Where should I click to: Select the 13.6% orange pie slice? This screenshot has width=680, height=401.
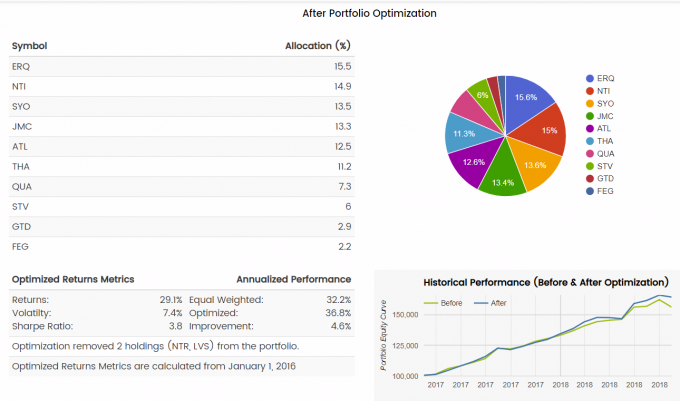pos(533,164)
